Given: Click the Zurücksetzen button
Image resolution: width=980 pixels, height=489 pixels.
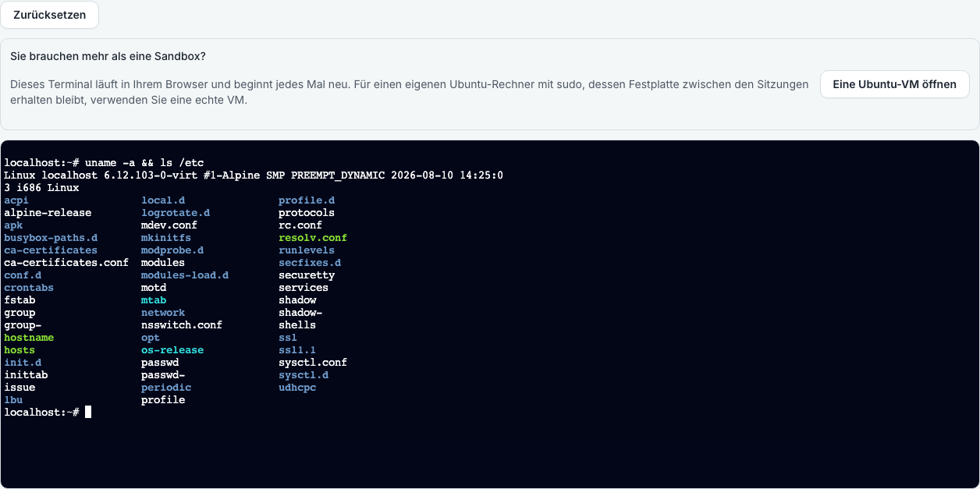Looking at the screenshot, I should pos(50,15).
